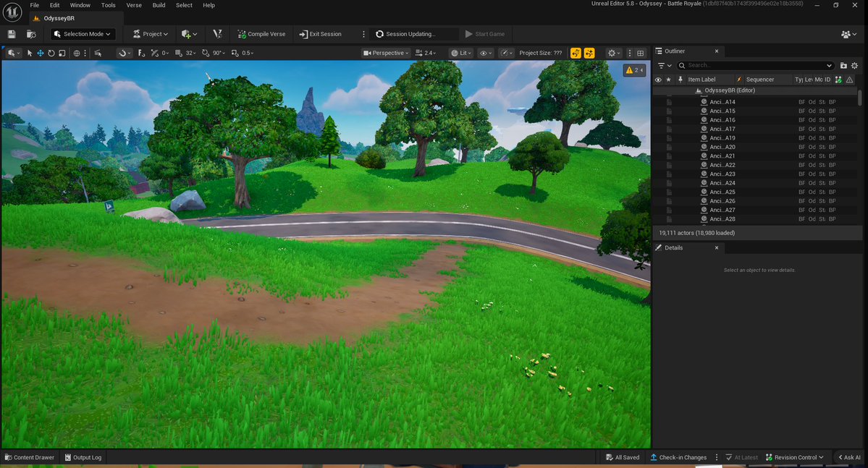Open the viewport selection tools dropdown
868x468 pixels.
click(x=13, y=53)
